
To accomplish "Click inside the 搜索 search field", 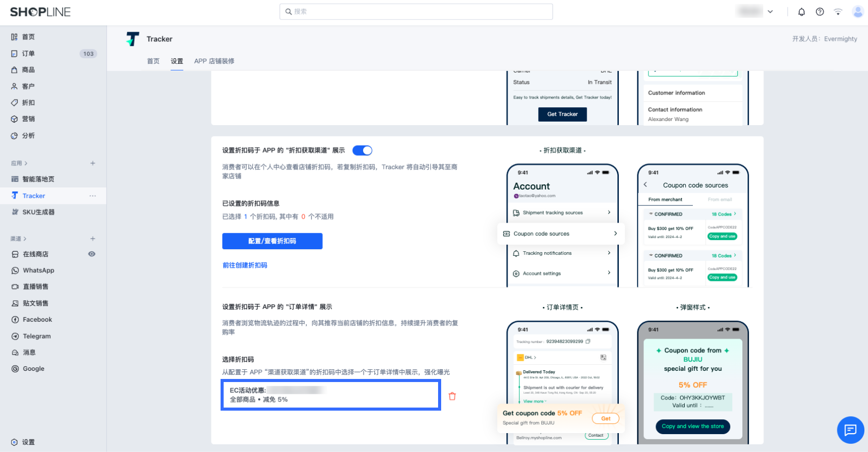I will pyautogui.click(x=416, y=11).
